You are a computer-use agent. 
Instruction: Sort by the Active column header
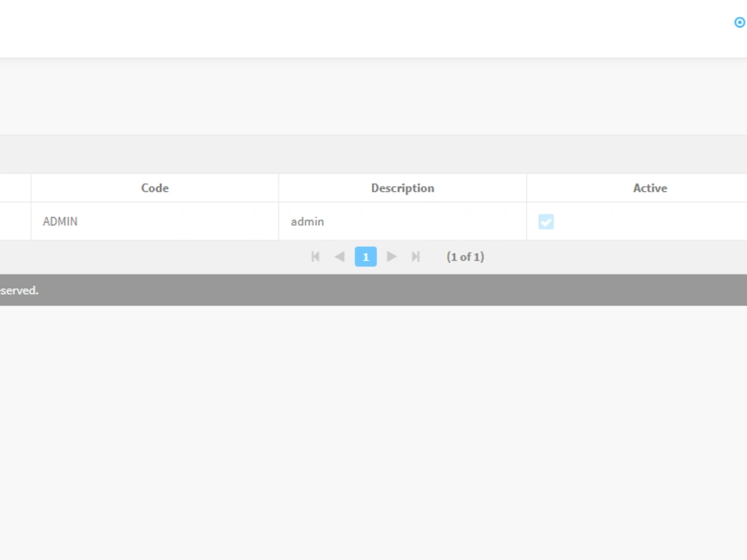coord(649,187)
